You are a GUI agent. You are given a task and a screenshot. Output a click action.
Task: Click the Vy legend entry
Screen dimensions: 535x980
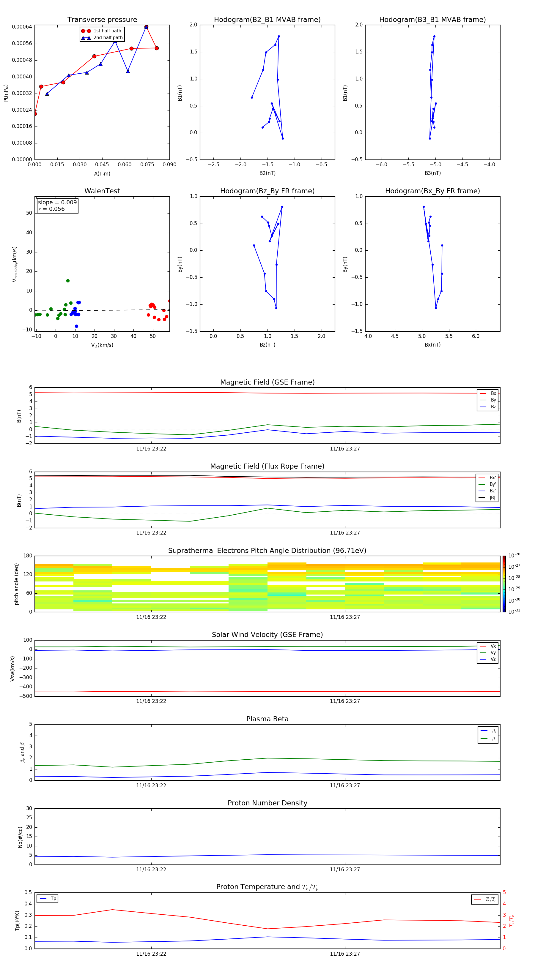(488, 652)
